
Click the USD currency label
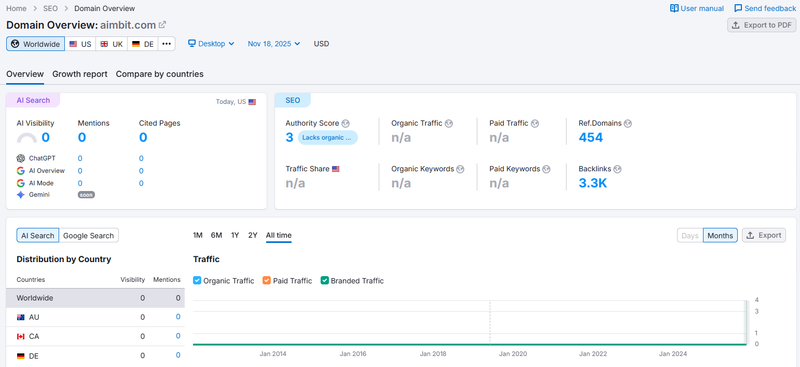click(321, 44)
